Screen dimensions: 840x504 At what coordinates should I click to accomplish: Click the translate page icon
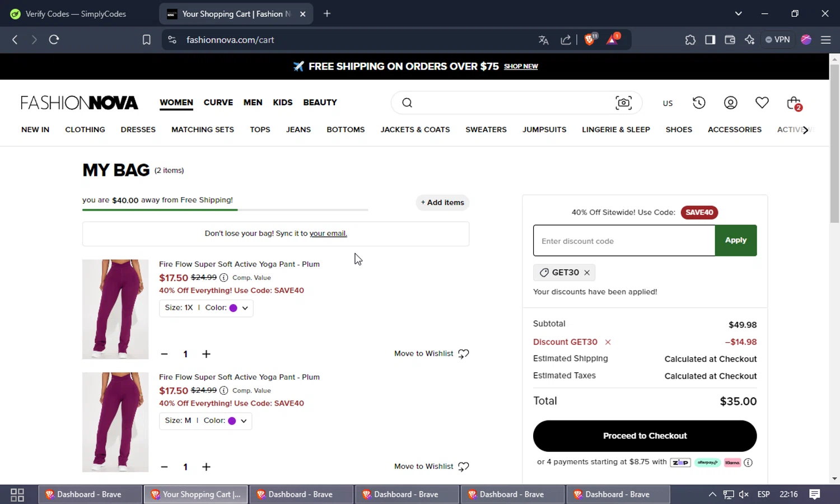543,40
